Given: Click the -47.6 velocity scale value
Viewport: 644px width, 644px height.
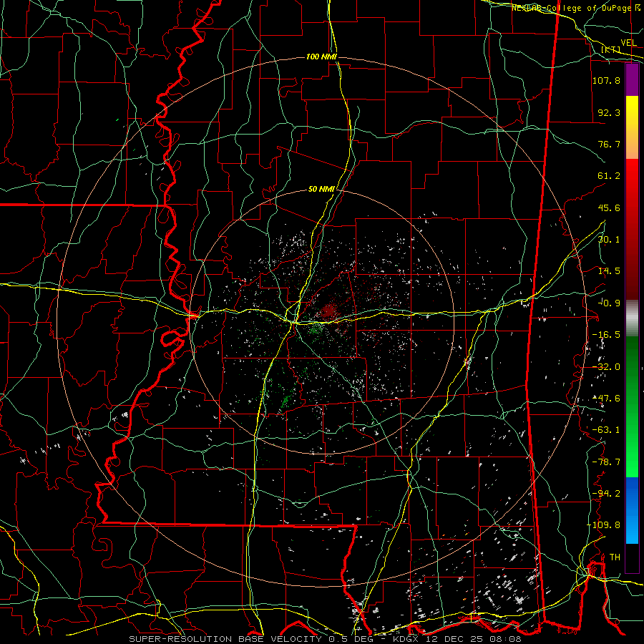Looking at the screenshot, I should [x=606, y=399].
